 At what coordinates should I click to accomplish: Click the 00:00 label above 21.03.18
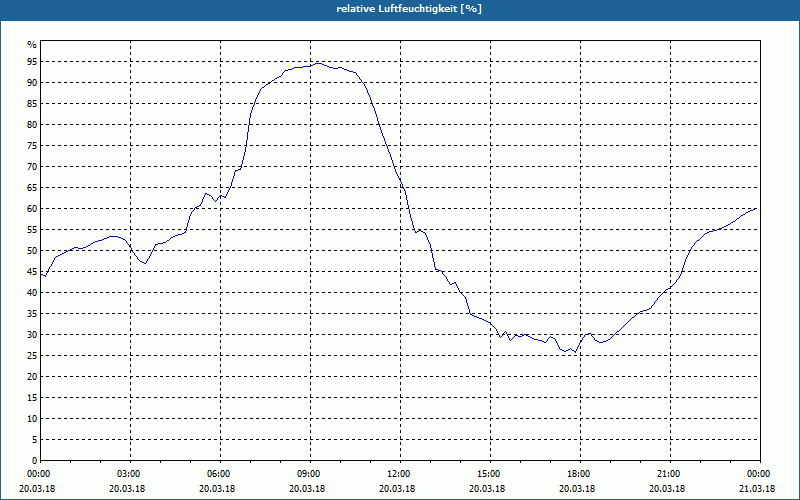coord(759,474)
